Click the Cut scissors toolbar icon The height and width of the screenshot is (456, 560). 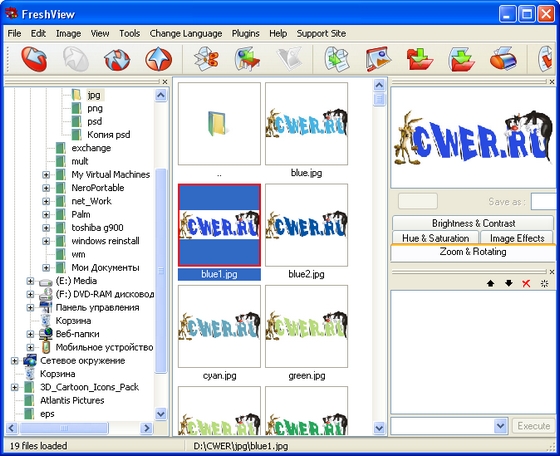(206, 59)
